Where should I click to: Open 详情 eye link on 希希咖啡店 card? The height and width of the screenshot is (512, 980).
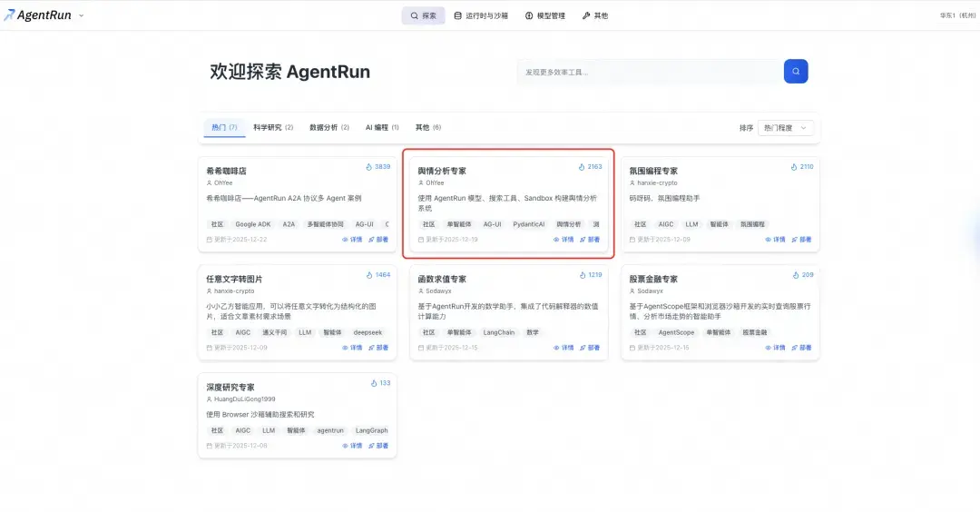pos(352,240)
